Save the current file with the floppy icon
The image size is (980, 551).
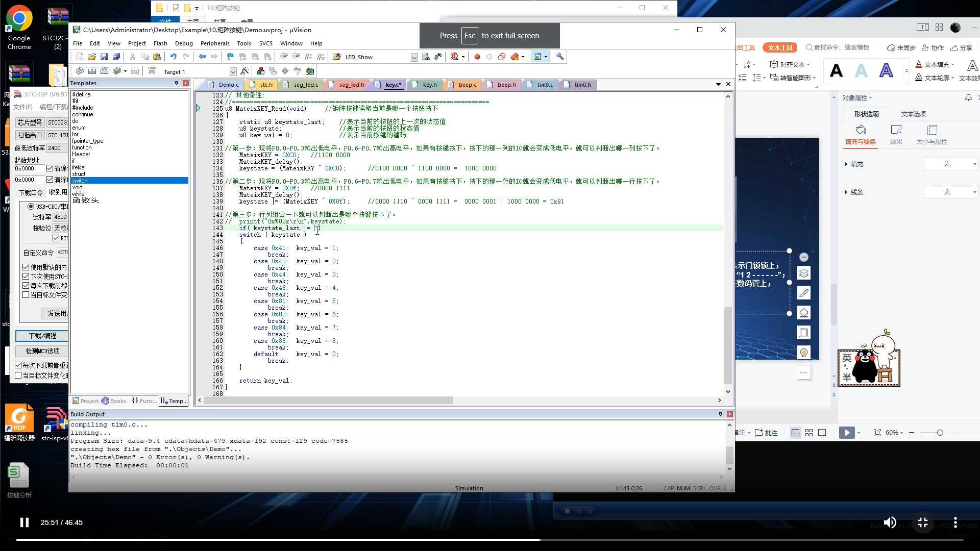point(104,57)
